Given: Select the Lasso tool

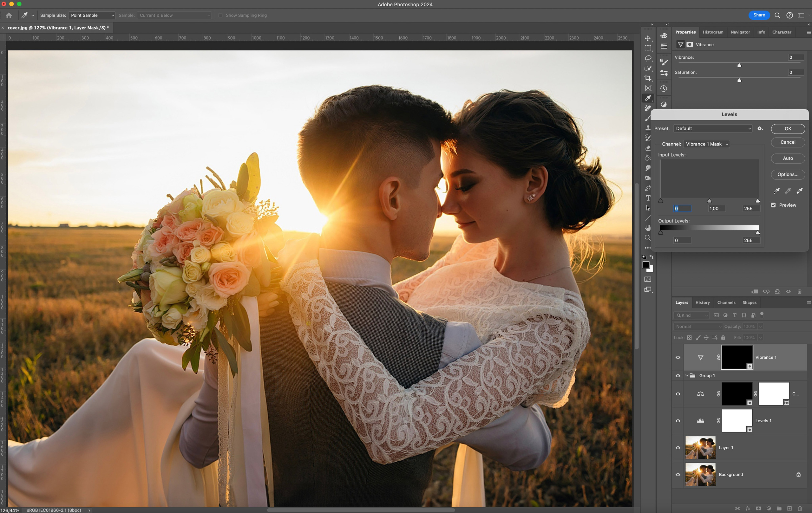Looking at the screenshot, I should [x=648, y=58].
